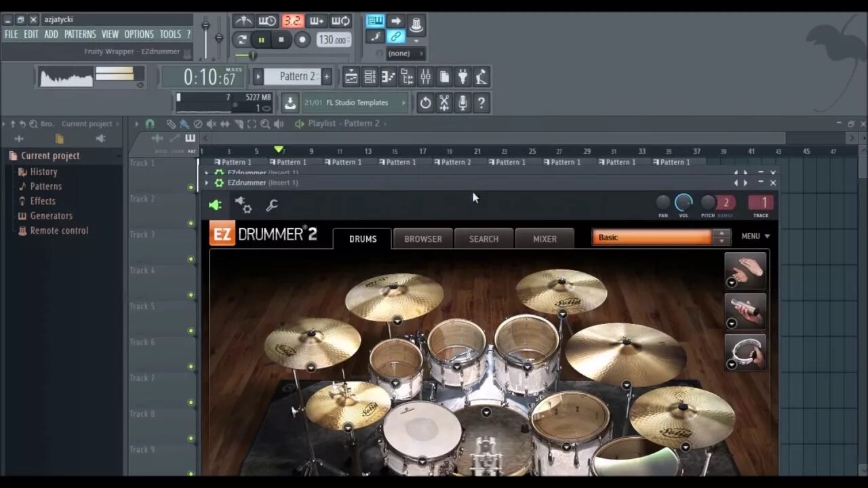
Task: Select Remote control in the browser tree
Action: click(x=59, y=231)
